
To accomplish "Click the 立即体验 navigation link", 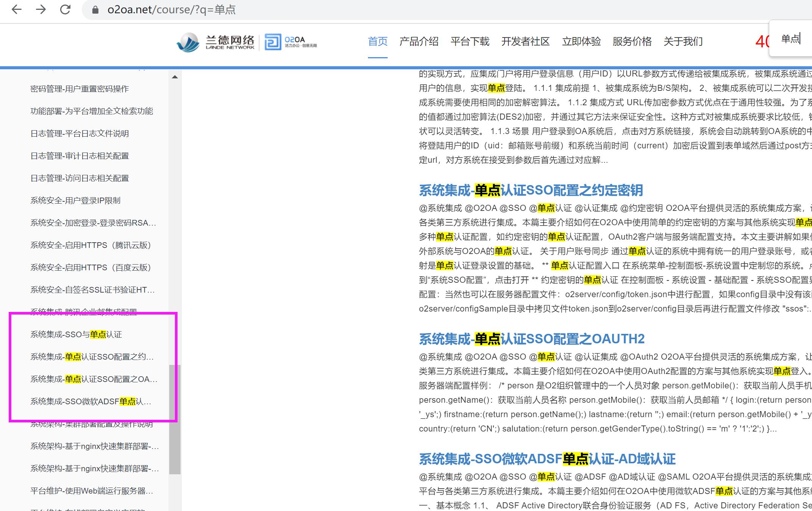I will tap(581, 42).
